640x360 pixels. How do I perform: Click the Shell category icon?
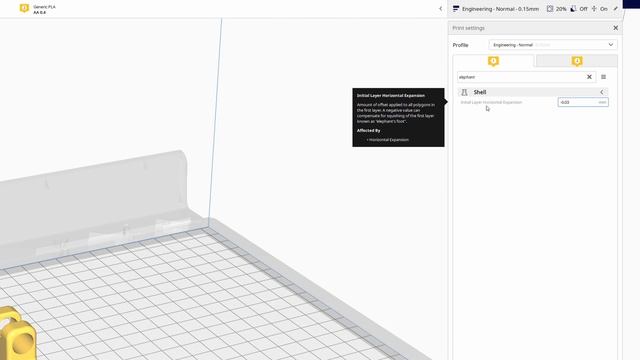[464, 92]
